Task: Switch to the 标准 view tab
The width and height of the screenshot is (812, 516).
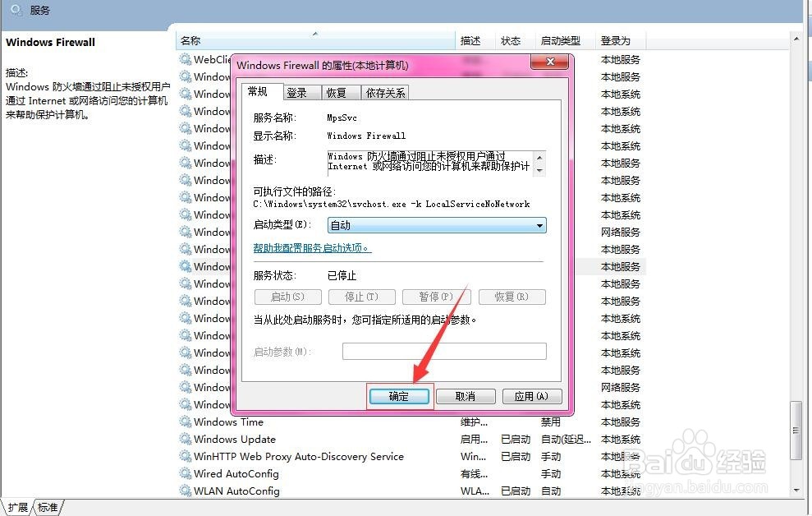Action: tap(48, 507)
